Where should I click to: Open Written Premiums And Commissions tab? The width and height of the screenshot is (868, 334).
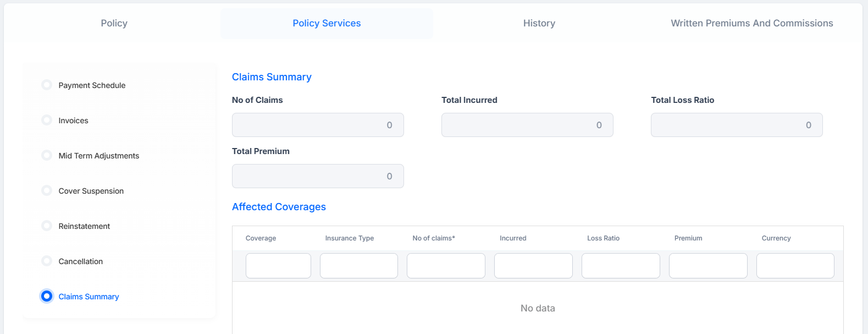click(751, 23)
